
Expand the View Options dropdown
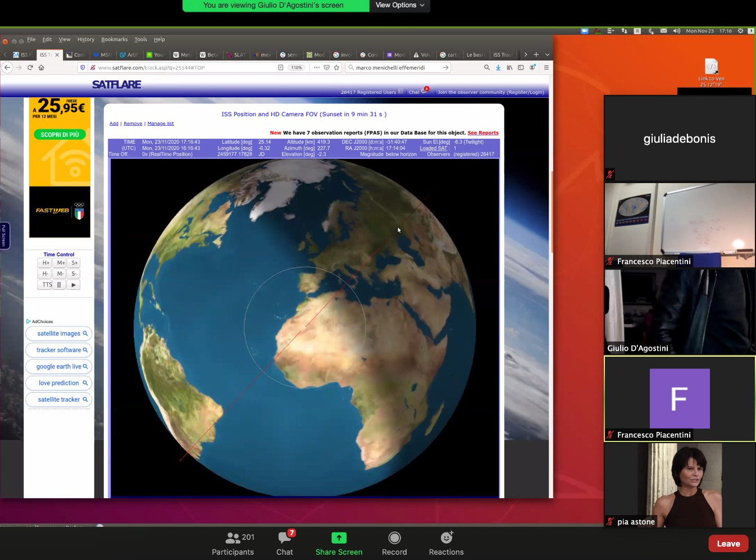tap(399, 5)
